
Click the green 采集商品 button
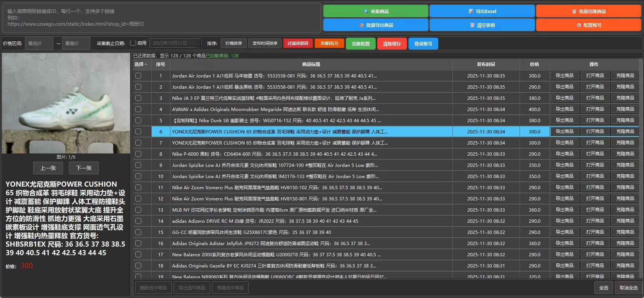(x=376, y=11)
